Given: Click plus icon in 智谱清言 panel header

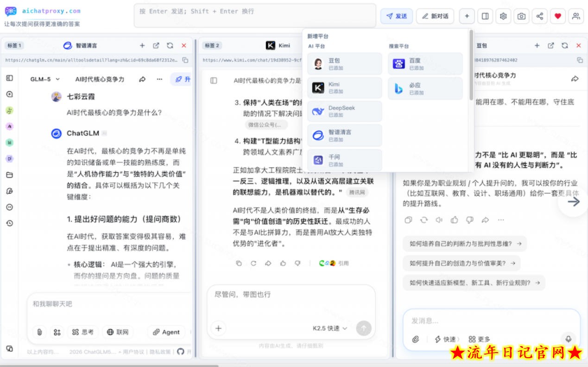Looking at the screenshot, I should (142, 45).
